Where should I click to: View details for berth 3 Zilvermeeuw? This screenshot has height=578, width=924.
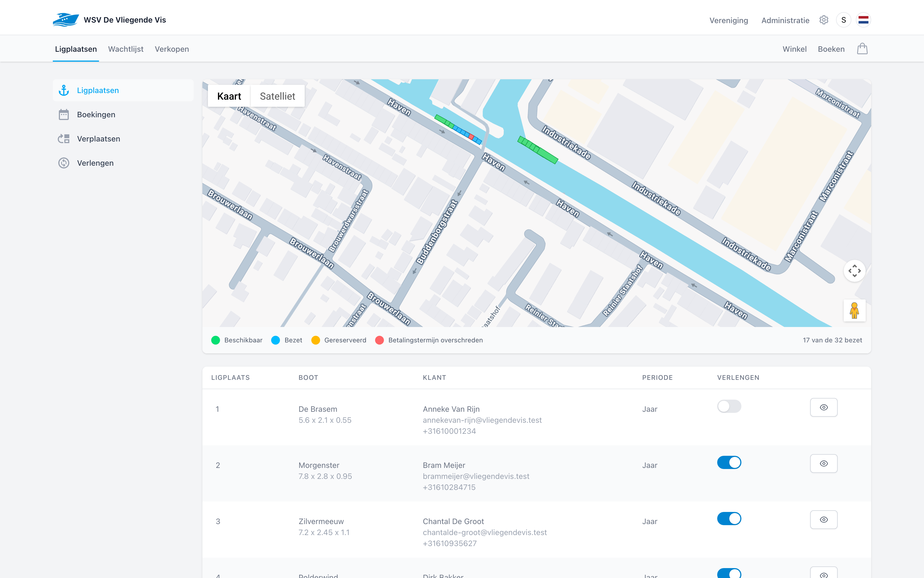[824, 520]
